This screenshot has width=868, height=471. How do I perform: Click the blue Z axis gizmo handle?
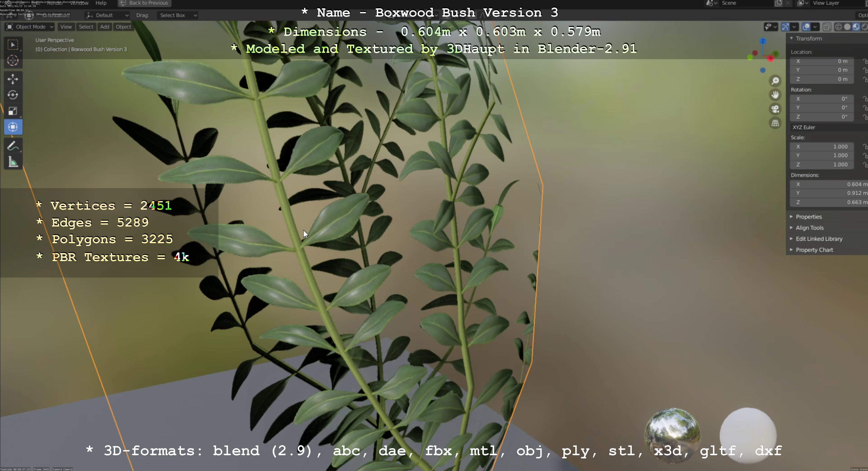[763, 41]
